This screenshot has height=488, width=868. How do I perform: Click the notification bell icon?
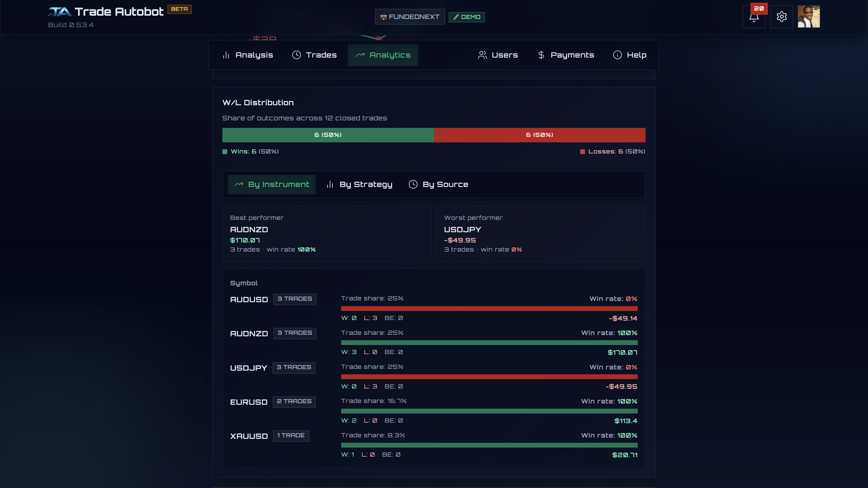(754, 17)
